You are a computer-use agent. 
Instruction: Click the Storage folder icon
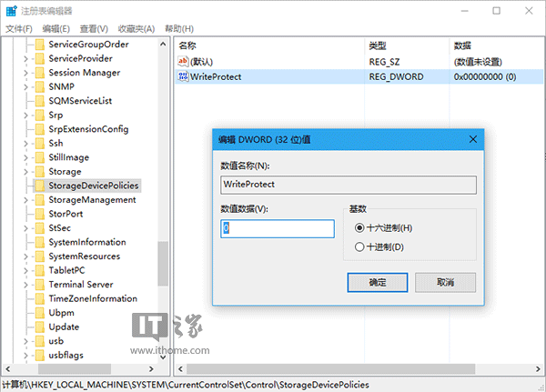pyautogui.click(x=40, y=172)
